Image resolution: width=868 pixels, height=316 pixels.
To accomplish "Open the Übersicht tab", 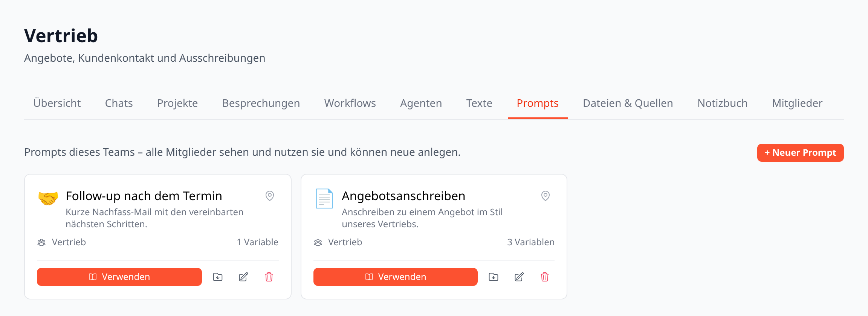I will pos(57,103).
